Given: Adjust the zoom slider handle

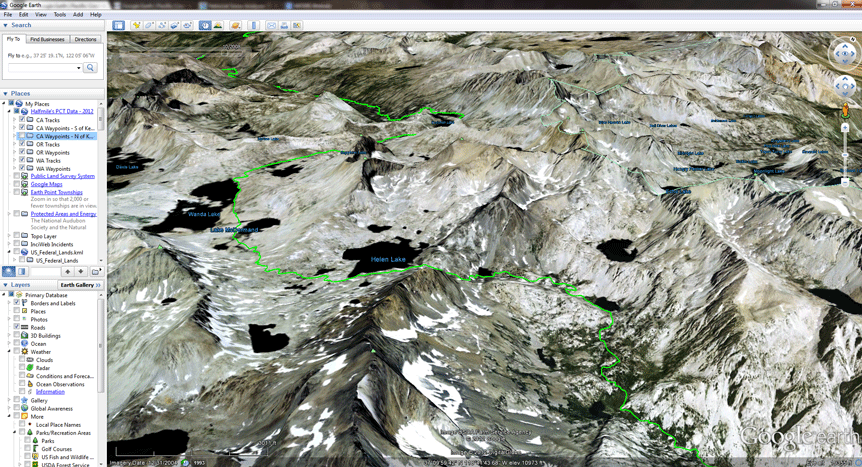Looking at the screenshot, I should [846, 156].
